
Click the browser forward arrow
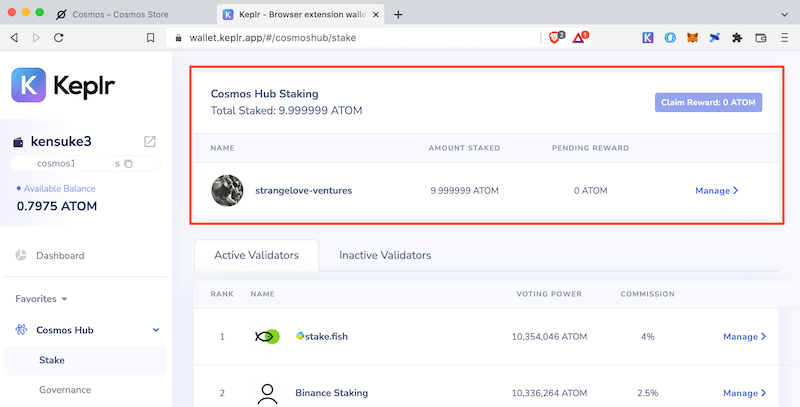click(36, 38)
